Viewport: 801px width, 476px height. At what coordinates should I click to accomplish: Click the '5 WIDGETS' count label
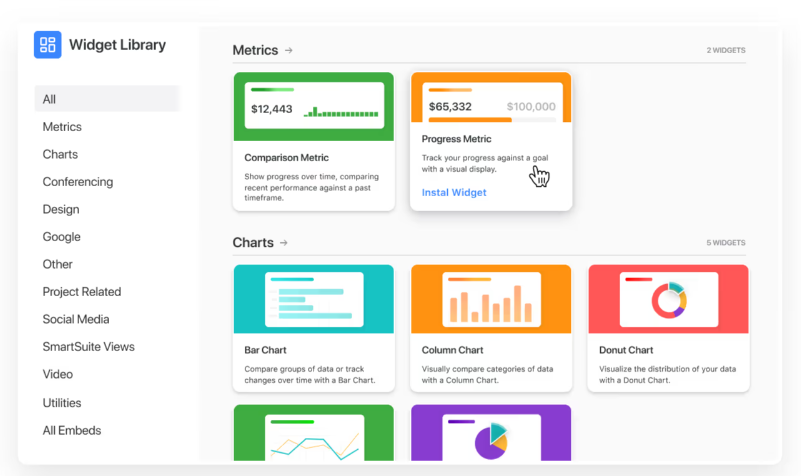[x=726, y=243]
